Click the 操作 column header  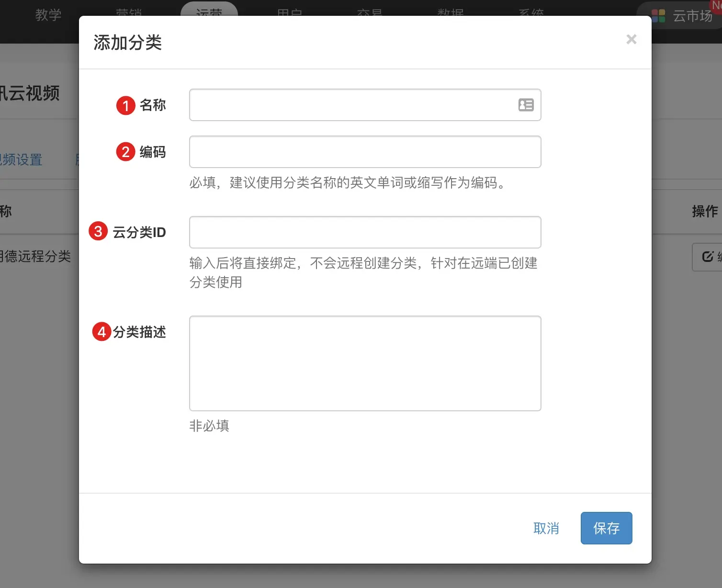coord(705,211)
